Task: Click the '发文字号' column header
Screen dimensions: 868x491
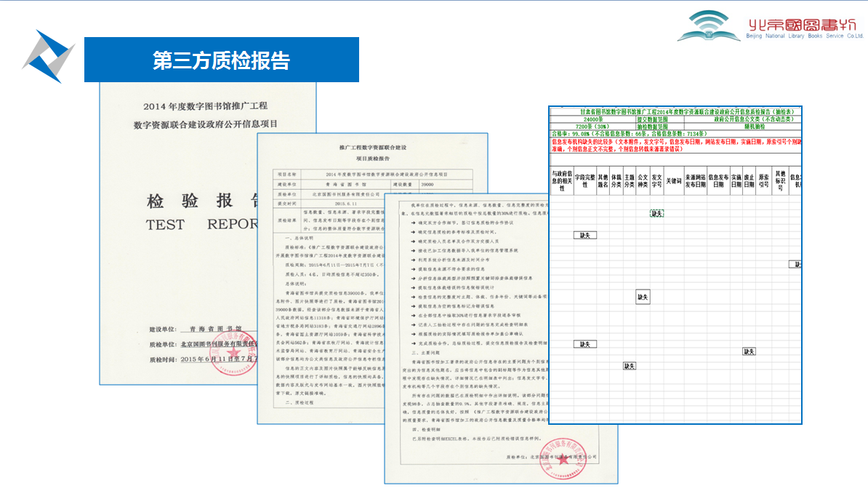Action: pos(656,180)
